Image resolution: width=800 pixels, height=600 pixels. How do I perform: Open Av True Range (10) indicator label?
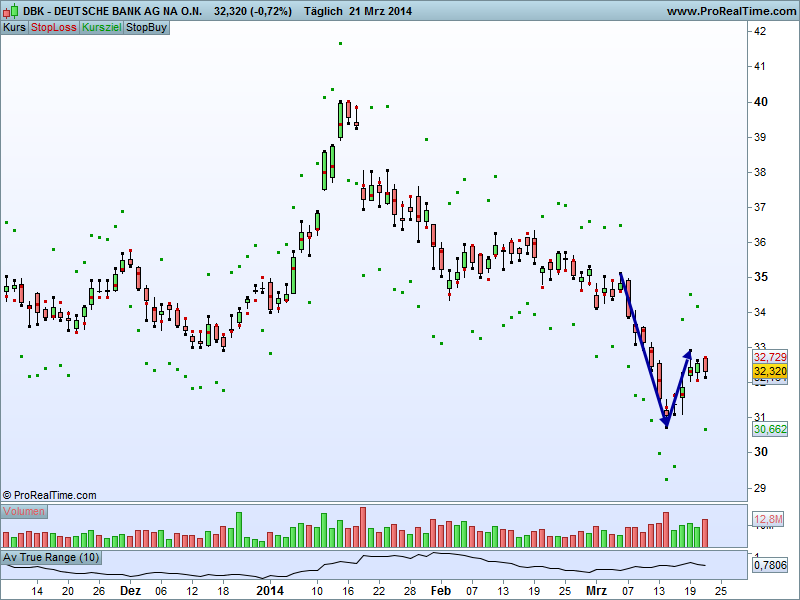(x=51, y=557)
